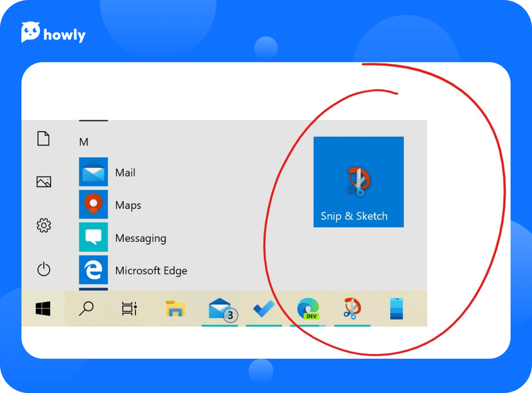Image resolution: width=532 pixels, height=393 pixels.
Task: Click the Snip & Sketch taskbar icon
Action: point(352,309)
